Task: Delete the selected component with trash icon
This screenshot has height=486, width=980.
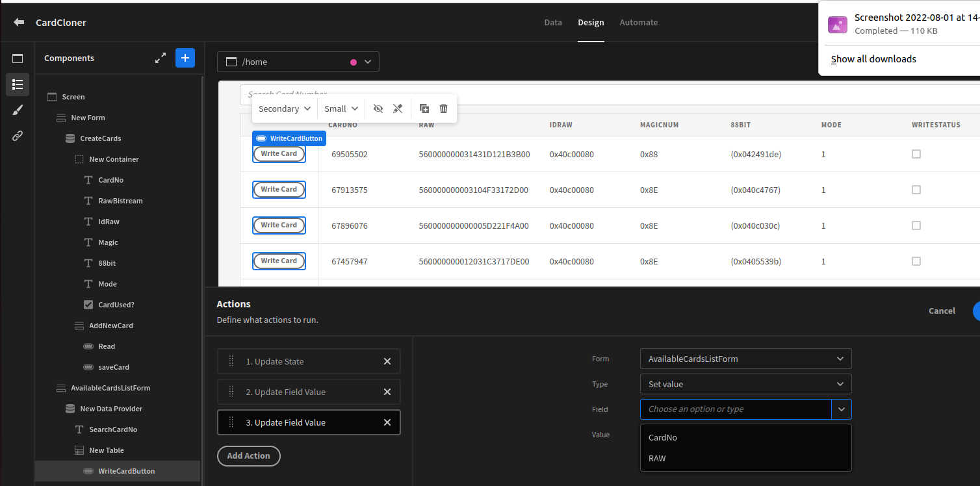Action: tap(444, 109)
